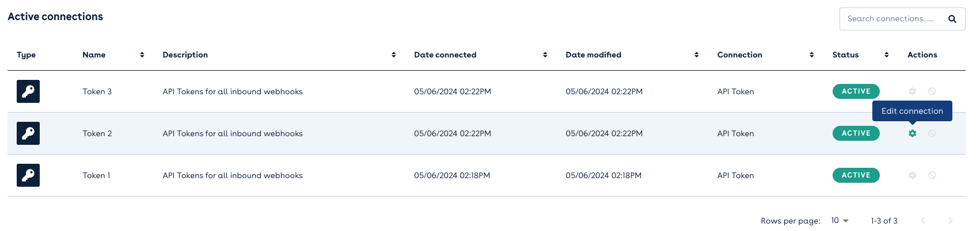Sort by Connection column arrows
Image resolution: width=980 pixels, height=231 pixels.
pos(811,55)
